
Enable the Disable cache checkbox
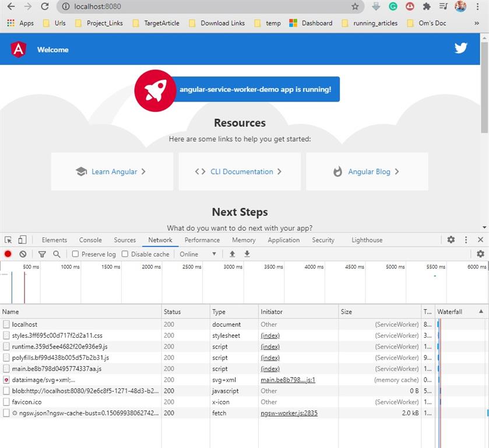click(x=125, y=254)
